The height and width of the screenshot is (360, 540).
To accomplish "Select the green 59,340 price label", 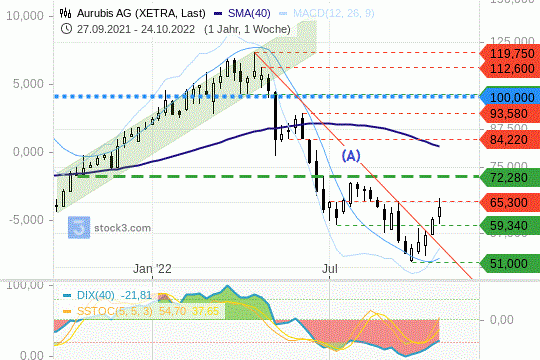I will click(510, 226).
